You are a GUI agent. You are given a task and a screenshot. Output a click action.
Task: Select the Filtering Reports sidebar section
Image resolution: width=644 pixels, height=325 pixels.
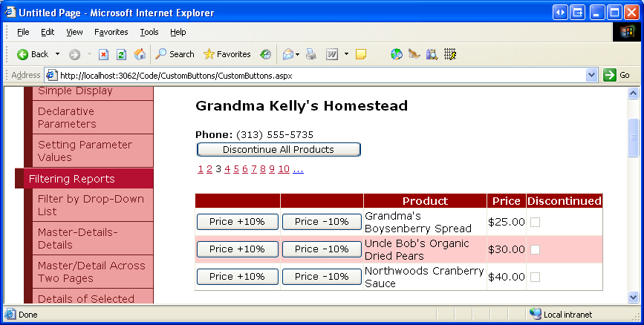point(84,179)
